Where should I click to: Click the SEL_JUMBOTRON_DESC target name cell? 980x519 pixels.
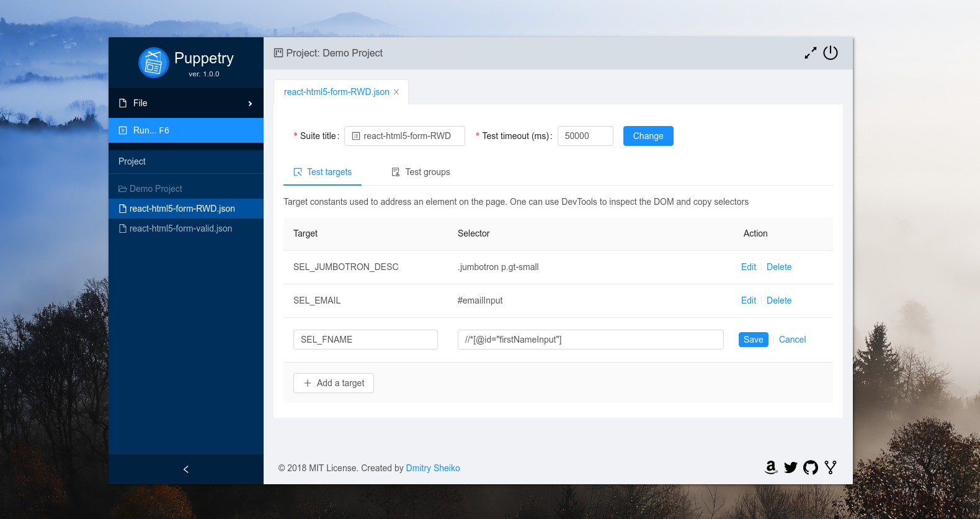pos(346,267)
